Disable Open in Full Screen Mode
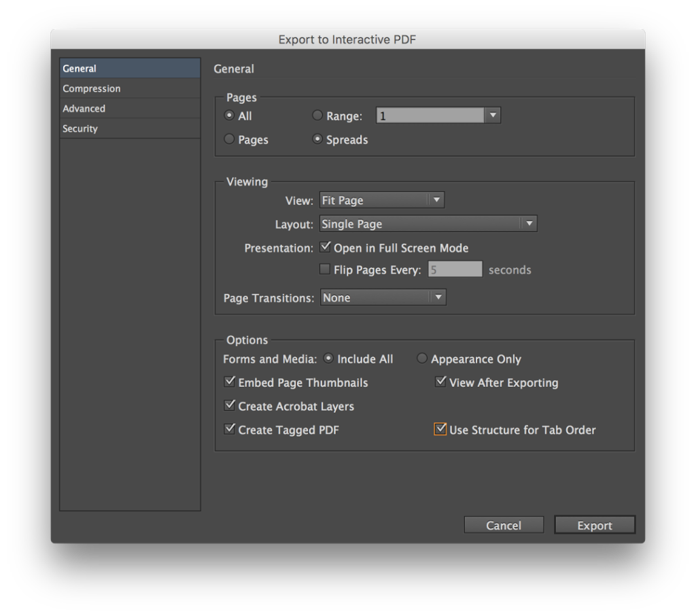 (326, 247)
